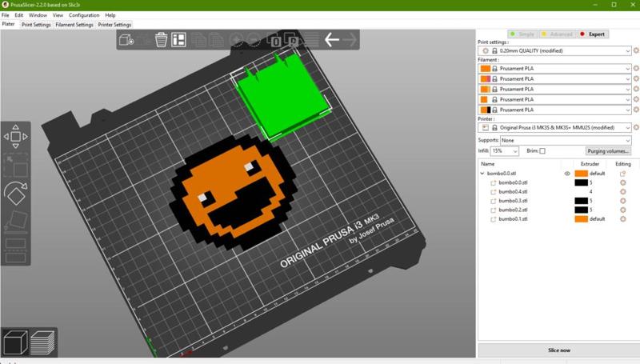The width and height of the screenshot is (640, 364).
Task: Open the orange-black Prusament PLA filament dropdown
Action: (x=554, y=110)
